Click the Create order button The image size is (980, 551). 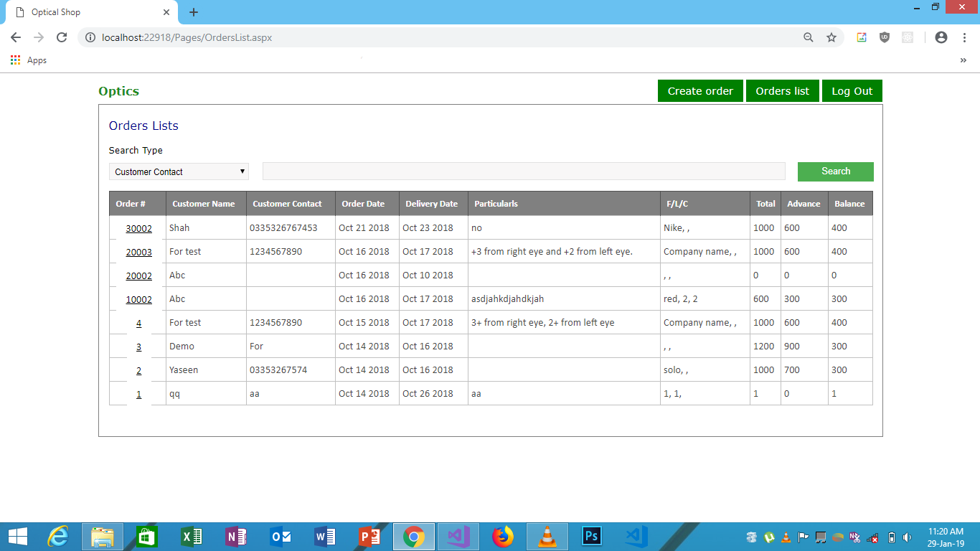pos(700,90)
